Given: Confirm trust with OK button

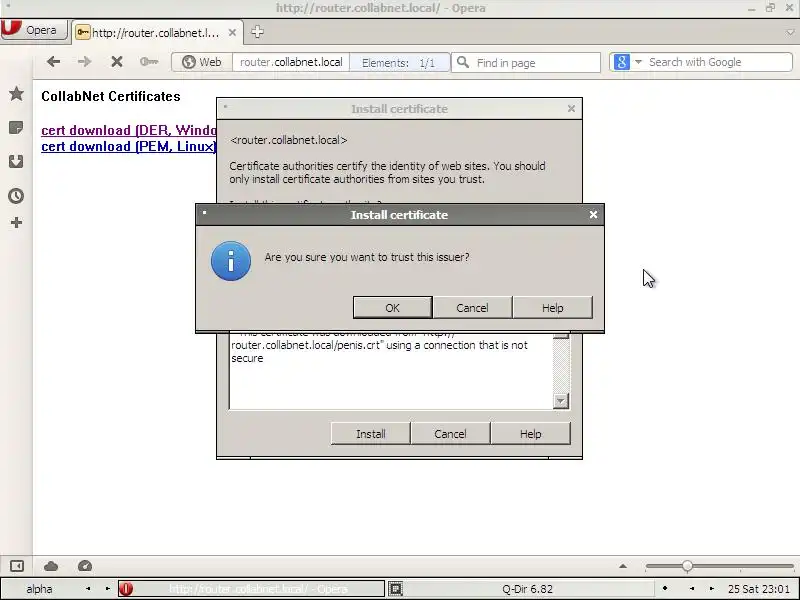Looking at the screenshot, I should [x=392, y=308].
